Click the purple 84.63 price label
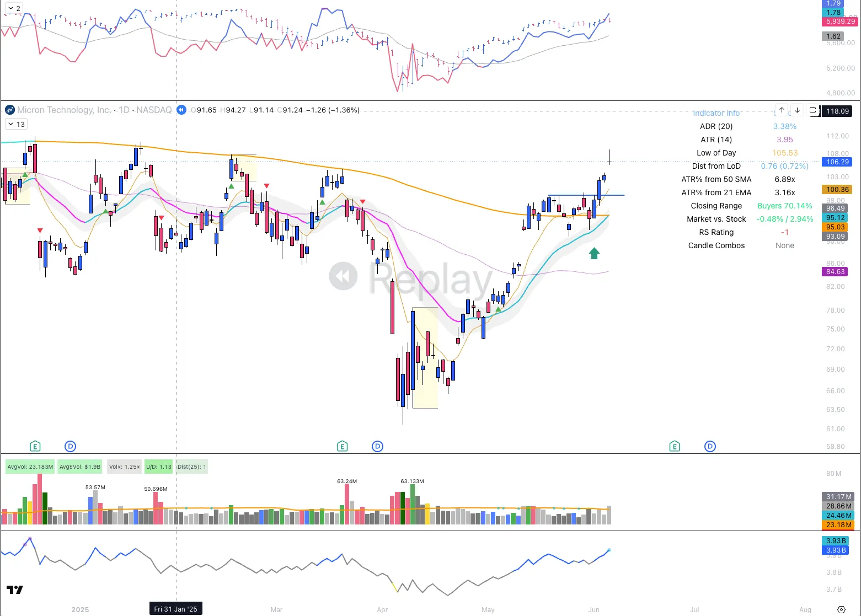Viewport: 861px width, 616px height. click(836, 271)
